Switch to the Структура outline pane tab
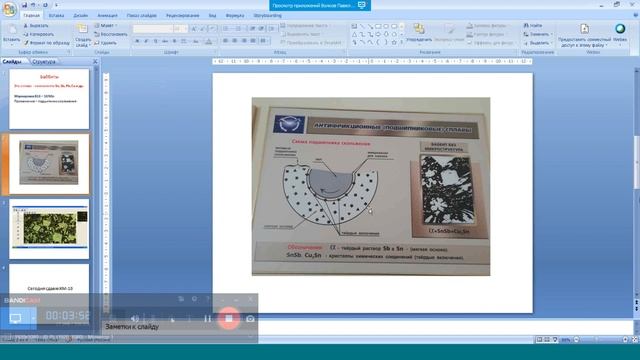This screenshot has width=640, height=360. click(x=44, y=62)
